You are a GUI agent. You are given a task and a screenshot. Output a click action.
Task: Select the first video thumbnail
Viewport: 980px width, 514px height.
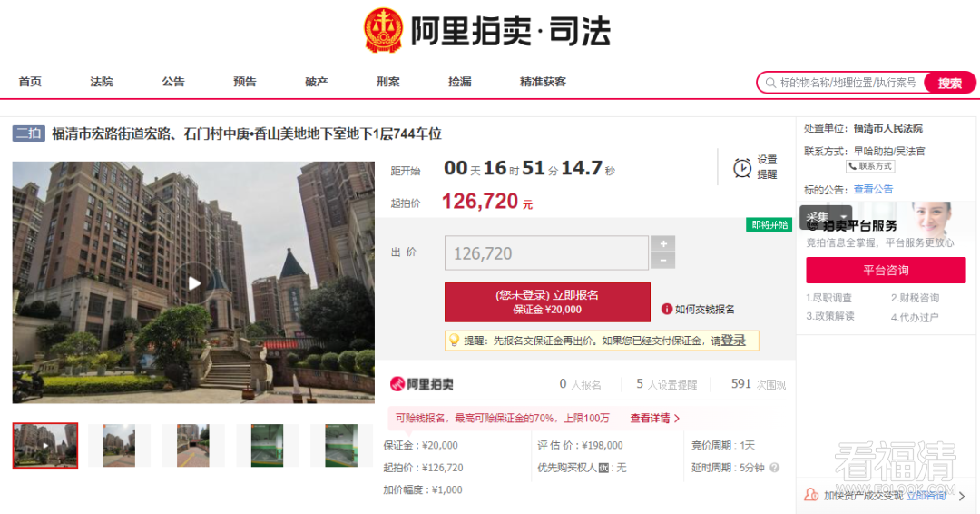point(45,445)
